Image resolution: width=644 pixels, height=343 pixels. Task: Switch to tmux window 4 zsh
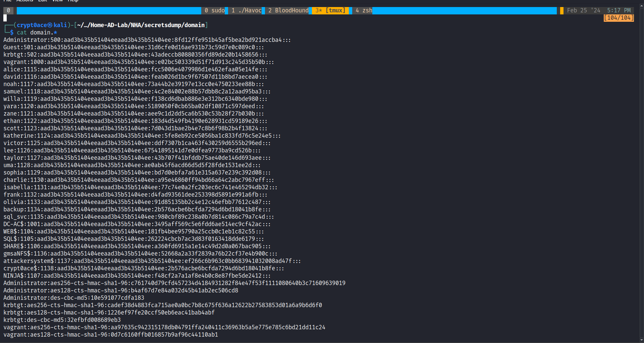(x=364, y=10)
